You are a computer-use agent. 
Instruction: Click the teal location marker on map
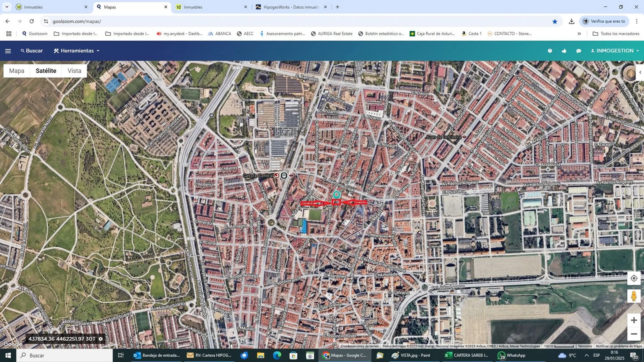[x=336, y=194]
